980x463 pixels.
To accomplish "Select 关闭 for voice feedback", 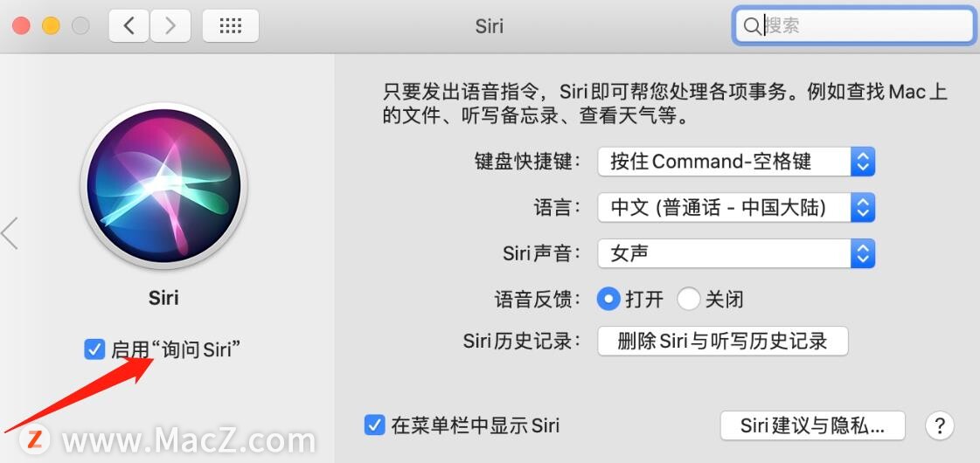I will tap(688, 300).
